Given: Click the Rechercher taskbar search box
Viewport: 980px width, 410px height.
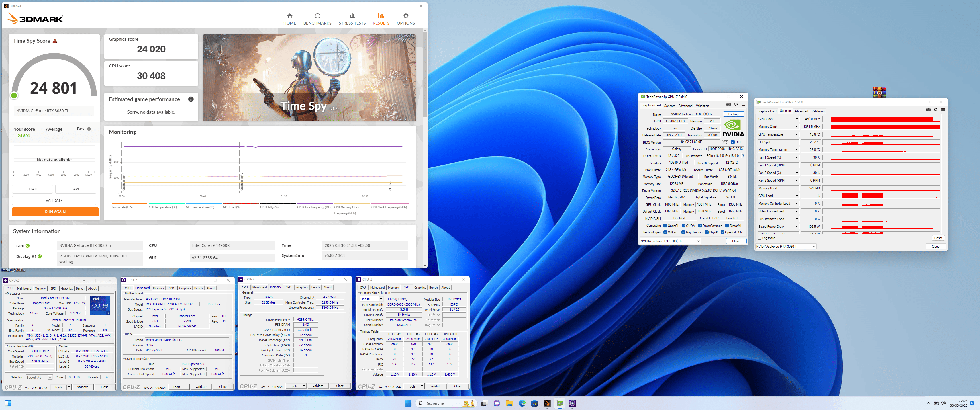Looking at the screenshot, I should coord(446,403).
